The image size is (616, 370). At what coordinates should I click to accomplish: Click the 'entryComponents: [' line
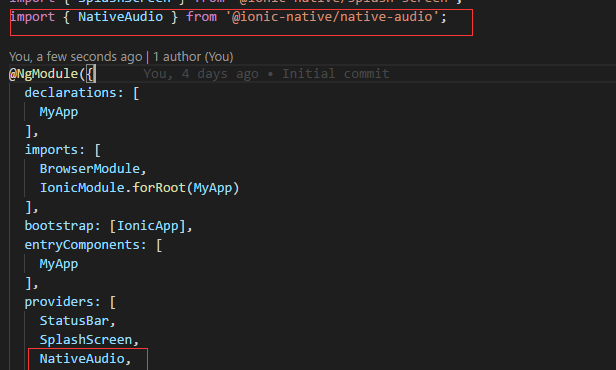click(x=93, y=245)
